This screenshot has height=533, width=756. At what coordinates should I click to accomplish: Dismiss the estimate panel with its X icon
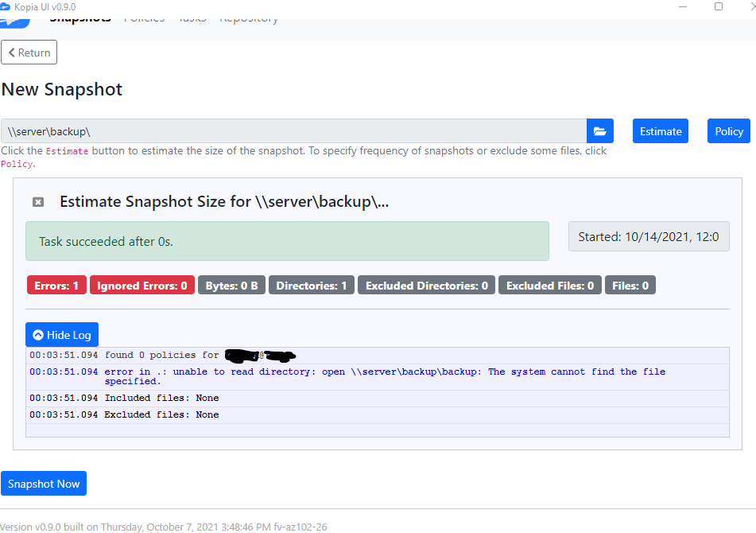38,202
